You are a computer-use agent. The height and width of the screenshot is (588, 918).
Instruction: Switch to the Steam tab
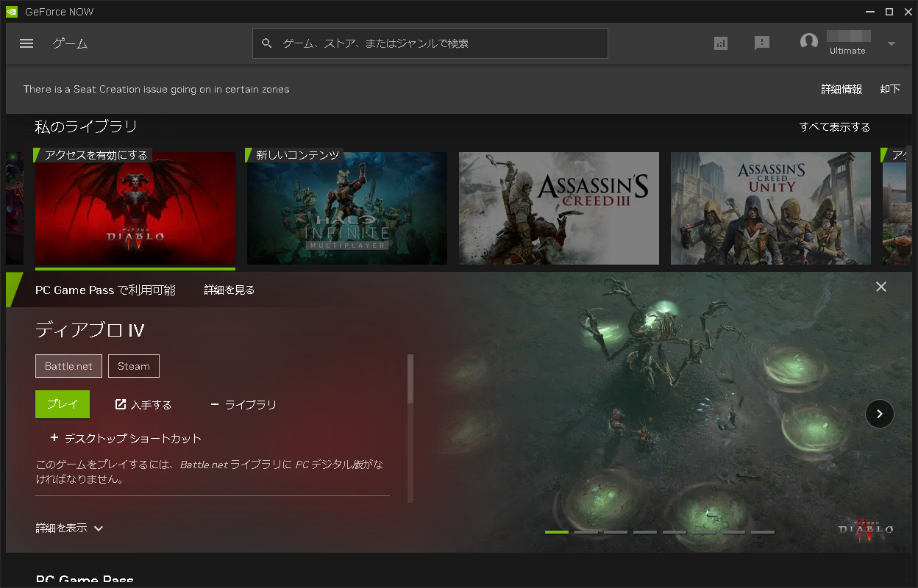click(x=133, y=366)
